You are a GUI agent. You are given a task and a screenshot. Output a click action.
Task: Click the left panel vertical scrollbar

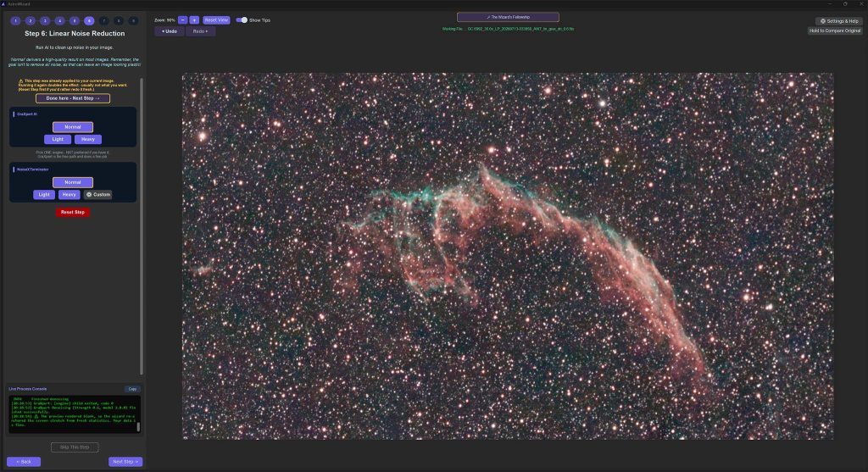(x=142, y=225)
